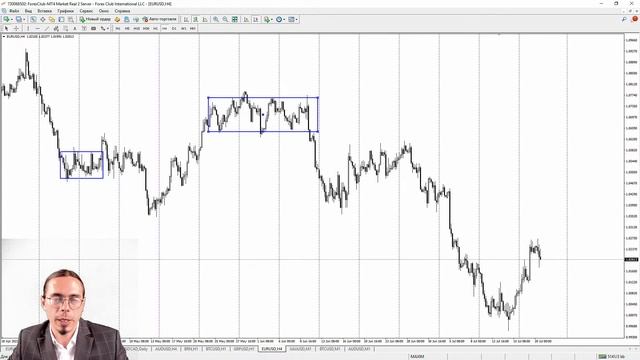Switch timeframe to M30

point(146,29)
